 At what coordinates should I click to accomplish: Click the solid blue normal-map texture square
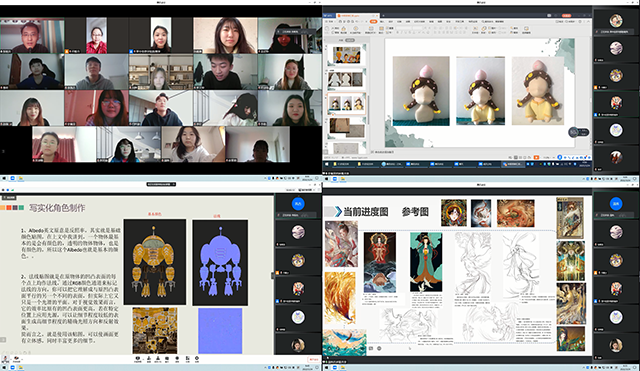[x=220, y=331]
